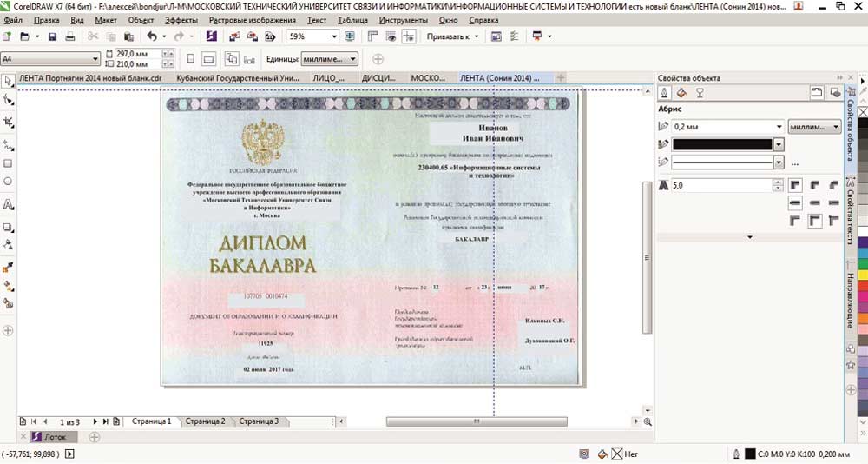The height and width of the screenshot is (464, 868).
Task: Click the Export icon in the toolbar
Action: pos(253,36)
